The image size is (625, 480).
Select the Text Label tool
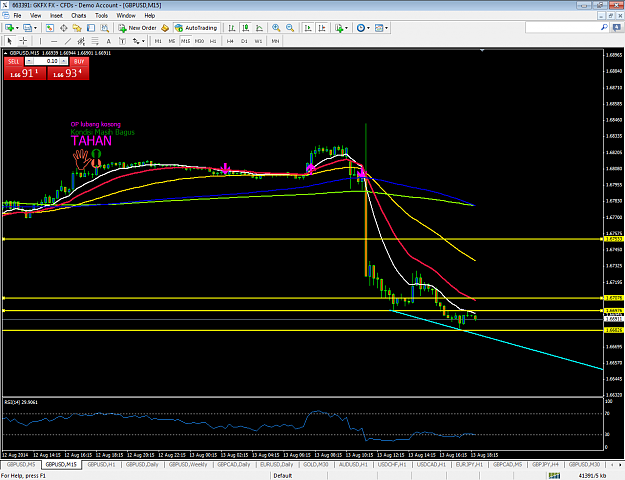(122, 41)
